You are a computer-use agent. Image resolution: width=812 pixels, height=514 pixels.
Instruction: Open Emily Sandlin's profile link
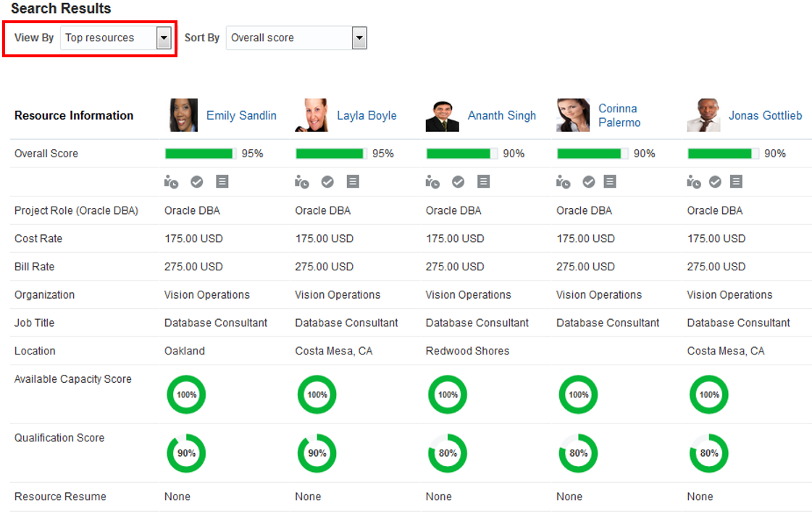click(x=241, y=115)
